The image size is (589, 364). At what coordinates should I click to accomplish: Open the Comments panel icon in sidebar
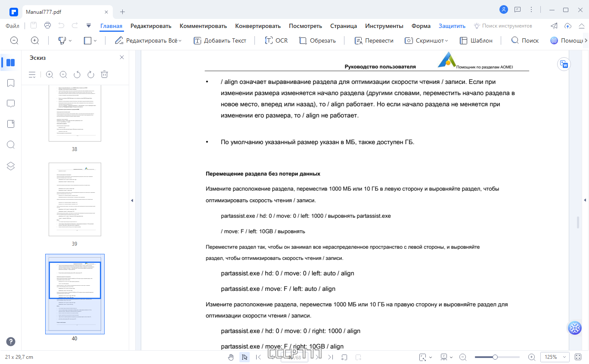(x=11, y=104)
